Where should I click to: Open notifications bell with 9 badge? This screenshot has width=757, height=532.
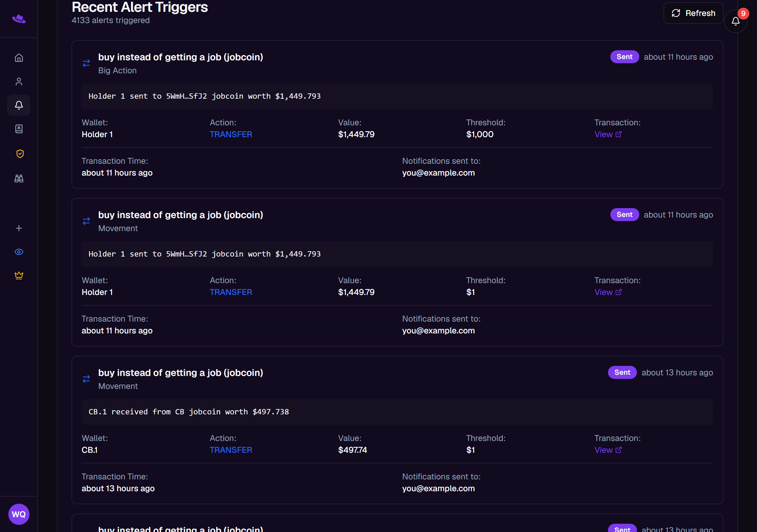(x=736, y=21)
